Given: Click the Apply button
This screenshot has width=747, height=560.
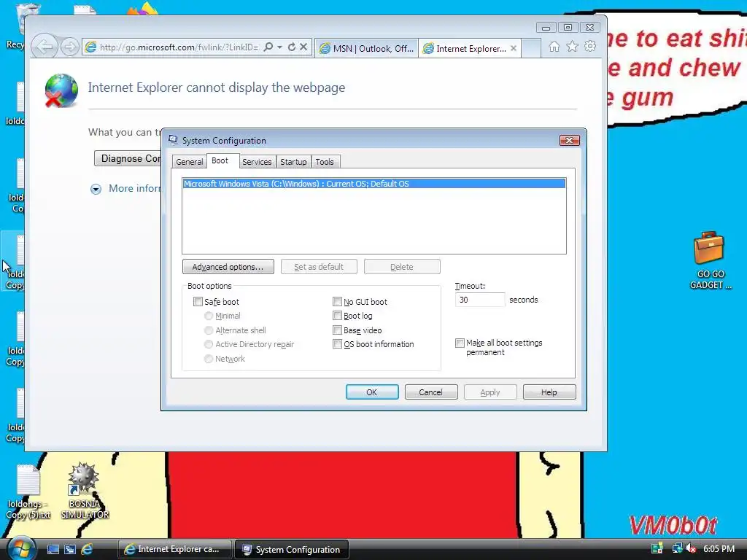Looking at the screenshot, I should pyautogui.click(x=490, y=392).
